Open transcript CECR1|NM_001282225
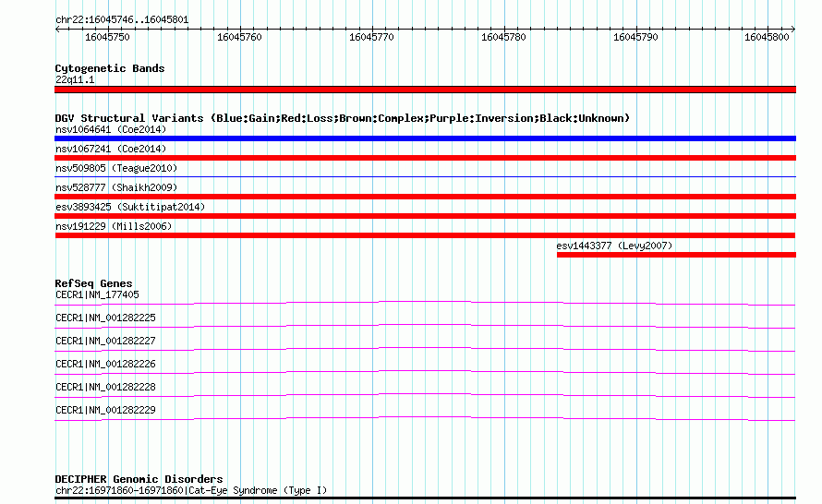 tap(105, 318)
